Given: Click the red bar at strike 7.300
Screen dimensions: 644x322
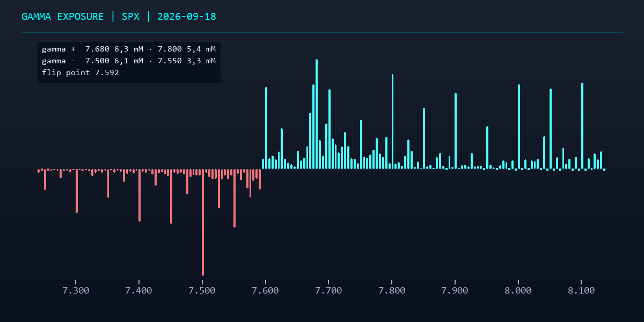Looking at the screenshot, I should click(x=77, y=191).
